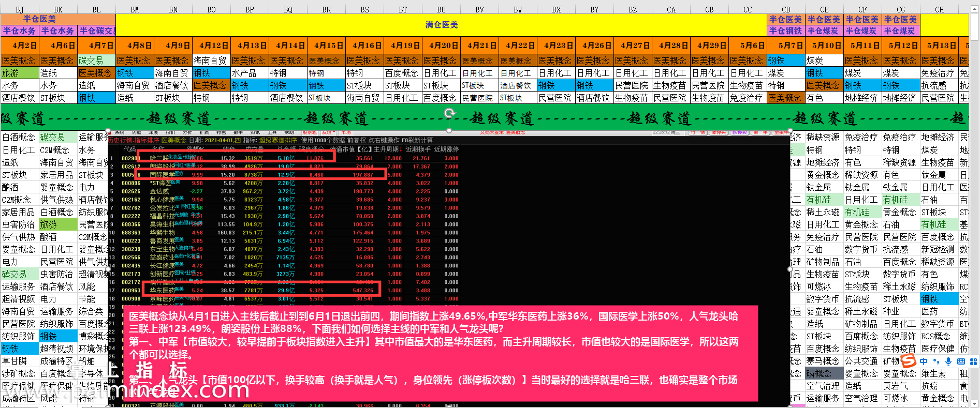
Task: Click the RCS概念 cell
Action: pyautogui.click(x=939, y=336)
